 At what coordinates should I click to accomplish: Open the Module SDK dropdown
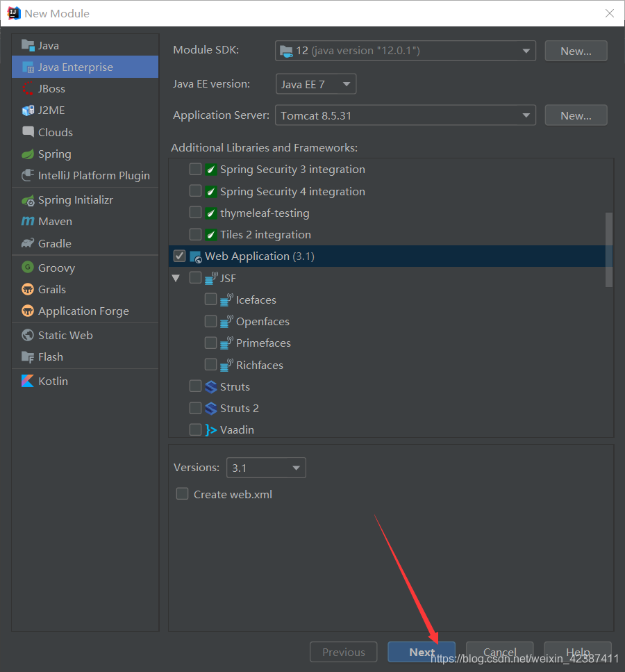(x=406, y=51)
